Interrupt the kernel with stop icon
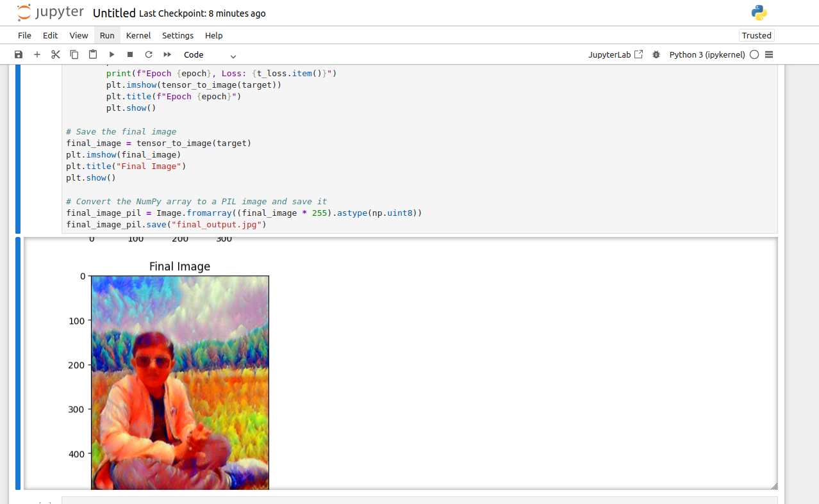The image size is (819, 504). (130, 55)
